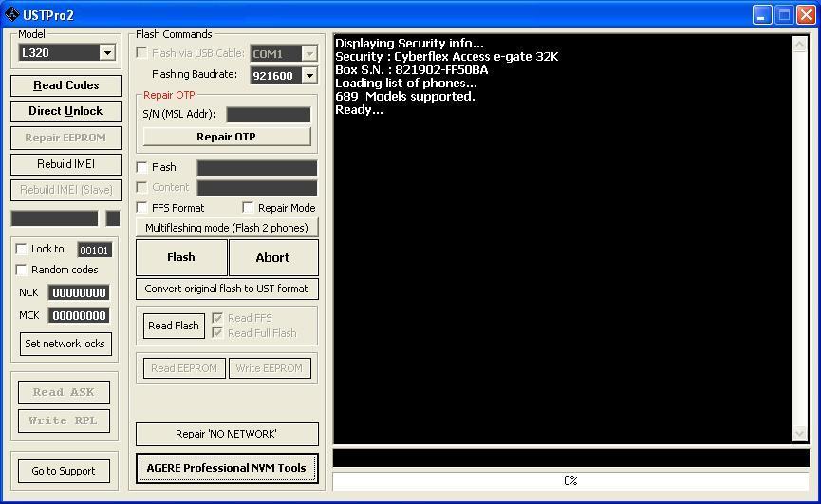Click the Repair EEPROM button
Image resolution: width=821 pixels, height=504 pixels.
pos(66,138)
